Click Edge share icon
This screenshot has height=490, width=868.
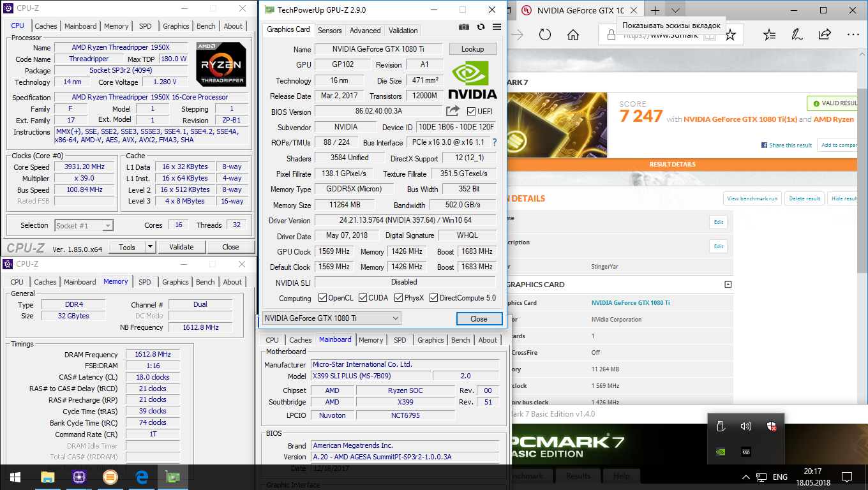click(825, 35)
